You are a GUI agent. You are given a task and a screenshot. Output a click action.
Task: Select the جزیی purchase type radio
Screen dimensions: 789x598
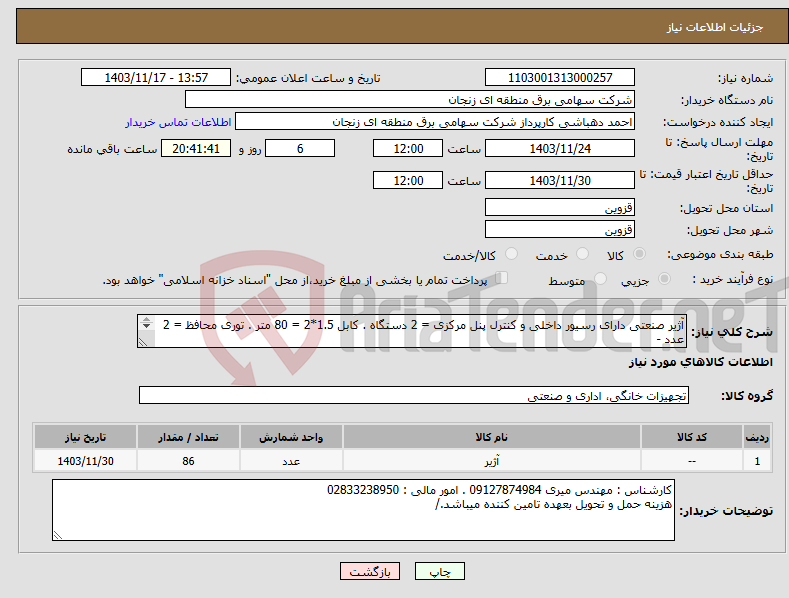664,279
